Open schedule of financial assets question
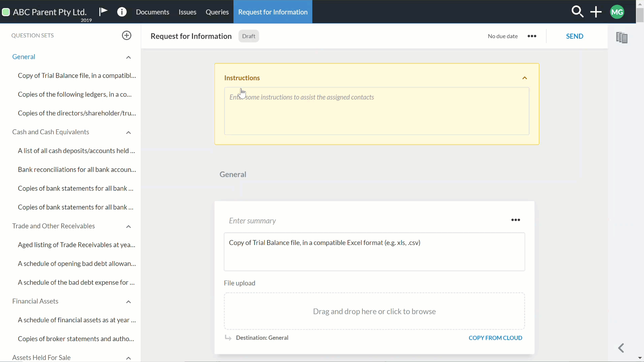Viewport: 644px width, 362px height. pos(77,320)
